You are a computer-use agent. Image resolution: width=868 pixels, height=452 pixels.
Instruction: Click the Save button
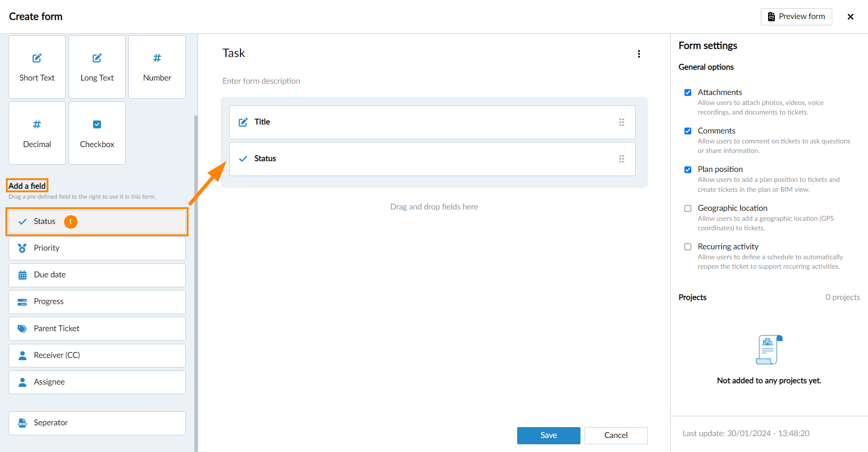click(548, 435)
